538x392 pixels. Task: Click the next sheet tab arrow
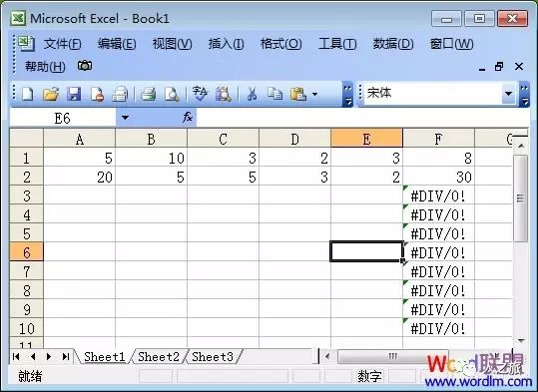49,357
